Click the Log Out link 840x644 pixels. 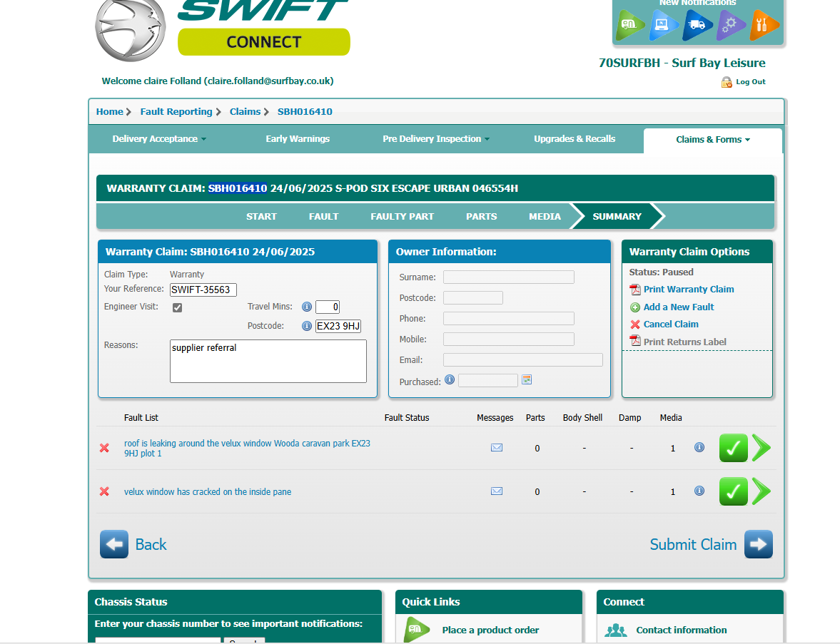[x=751, y=82]
